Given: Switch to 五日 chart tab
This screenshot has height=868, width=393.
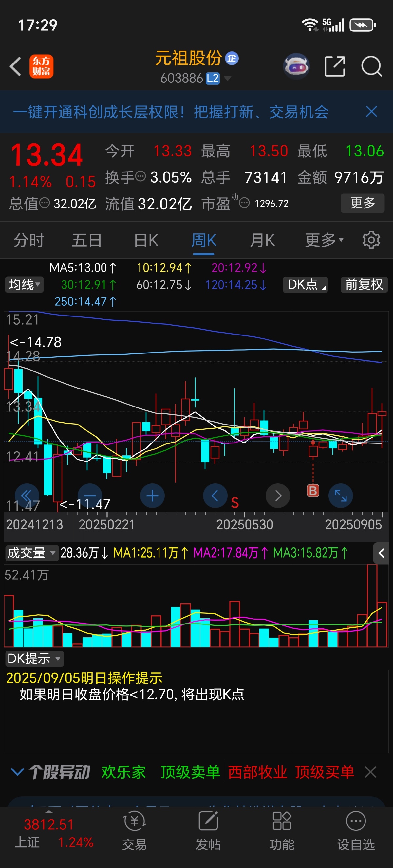Looking at the screenshot, I should click(x=87, y=241).
